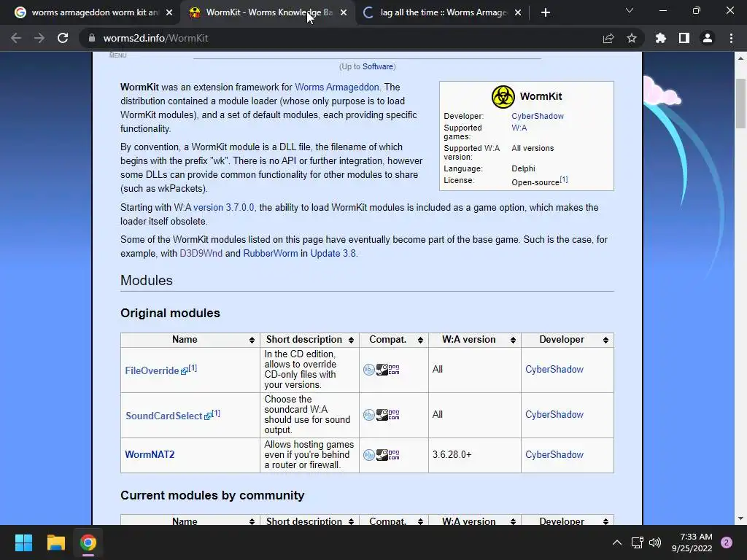Click the WormKit biohazard logo image
This screenshot has width=747, height=560.
coord(503,97)
